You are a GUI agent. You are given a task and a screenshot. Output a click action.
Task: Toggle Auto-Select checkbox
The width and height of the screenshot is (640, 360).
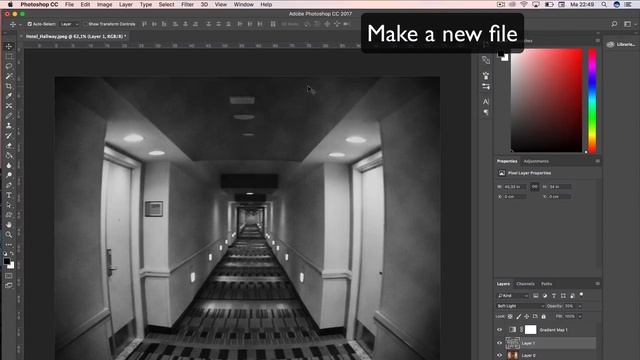pos(29,24)
